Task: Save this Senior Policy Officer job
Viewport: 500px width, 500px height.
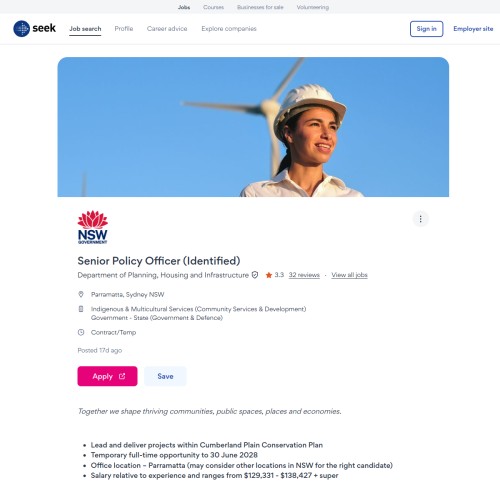Action: pyautogui.click(x=165, y=376)
